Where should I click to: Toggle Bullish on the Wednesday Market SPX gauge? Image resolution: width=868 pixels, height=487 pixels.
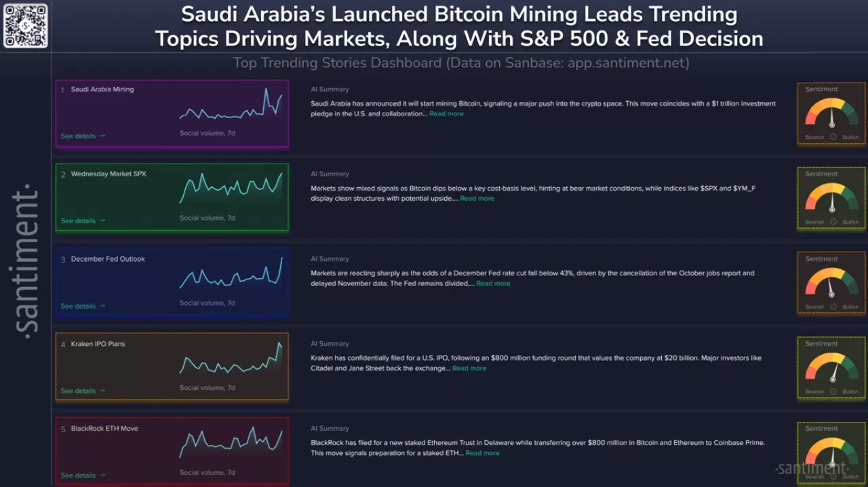coord(850,221)
